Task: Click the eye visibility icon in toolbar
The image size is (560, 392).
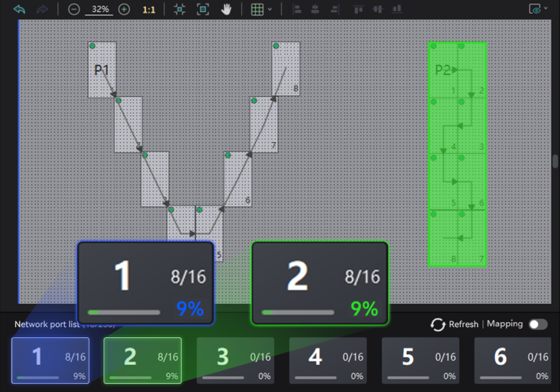Action: click(x=536, y=9)
